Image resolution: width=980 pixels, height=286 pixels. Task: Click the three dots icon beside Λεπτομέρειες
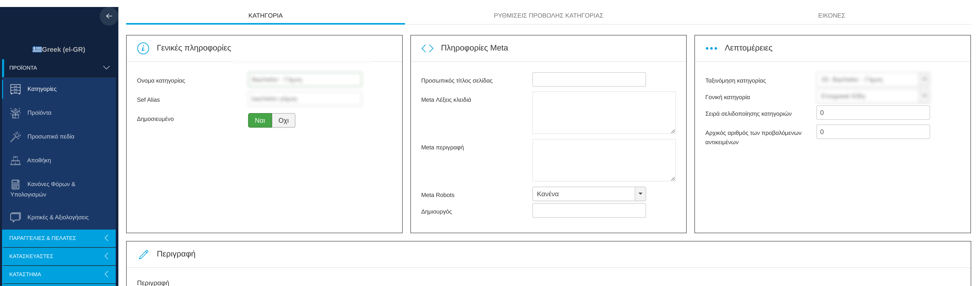point(711,48)
